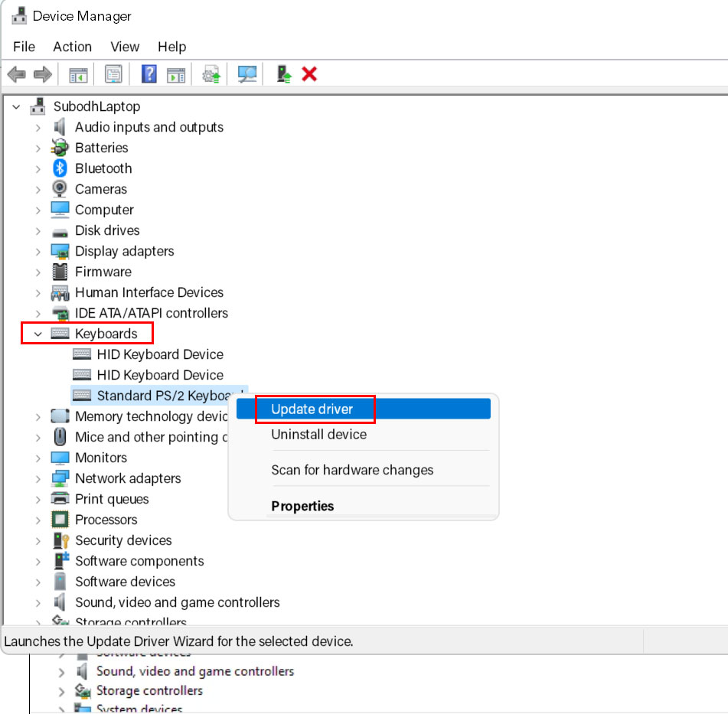Open Properties from the context menu
This screenshot has height=714, width=728.
[301, 506]
